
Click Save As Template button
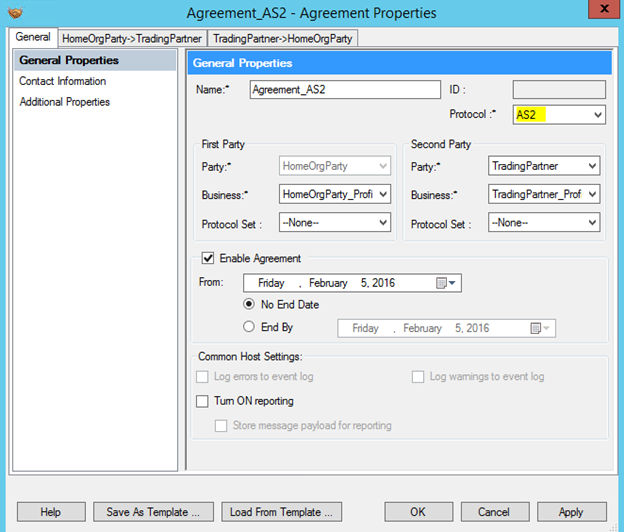(x=153, y=512)
